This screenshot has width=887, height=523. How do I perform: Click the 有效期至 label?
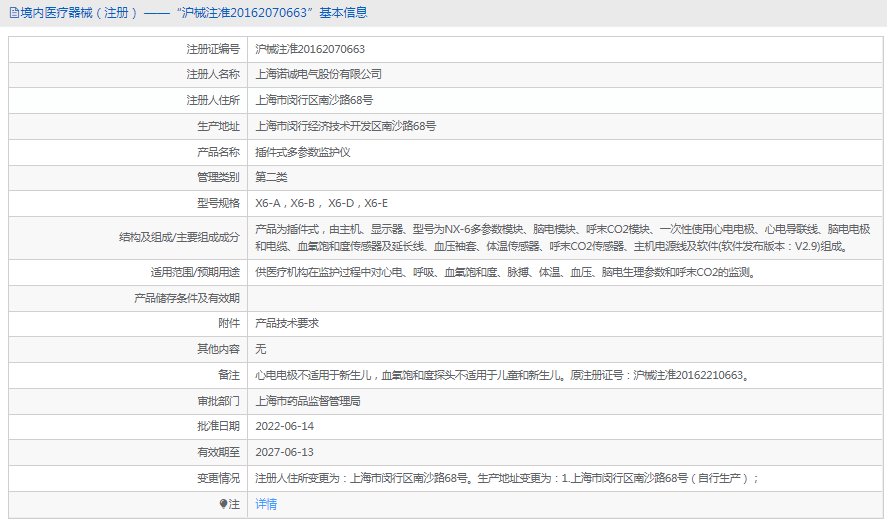point(218,452)
